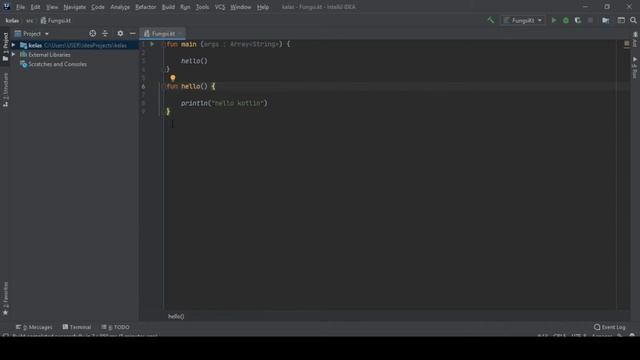This screenshot has height=360, width=640.
Task: Open the Project panel gear settings
Action: pyautogui.click(x=120, y=33)
